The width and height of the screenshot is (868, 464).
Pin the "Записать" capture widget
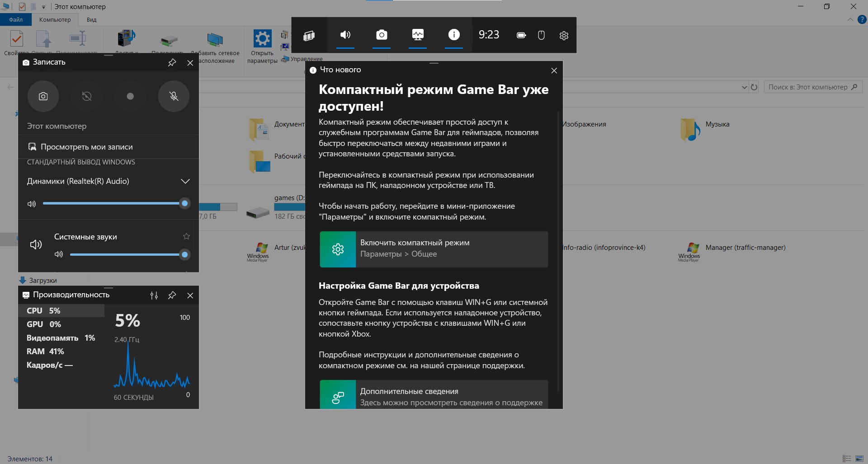(172, 63)
